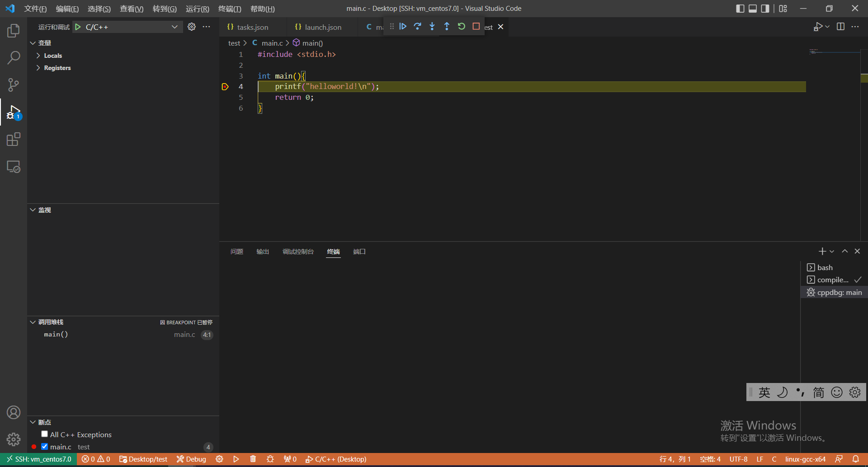Click SSH: vm_centos7.0 remote indicator
The width and height of the screenshot is (868, 467).
[39, 459]
